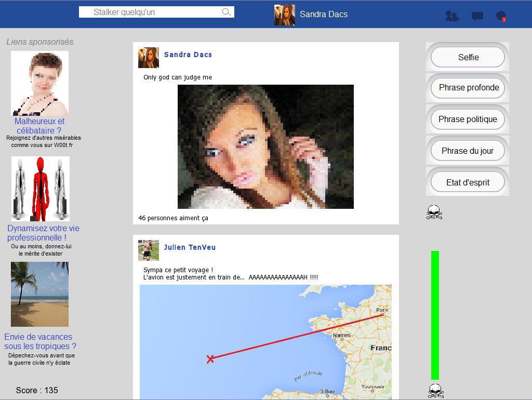Open the flight map image

(265, 342)
